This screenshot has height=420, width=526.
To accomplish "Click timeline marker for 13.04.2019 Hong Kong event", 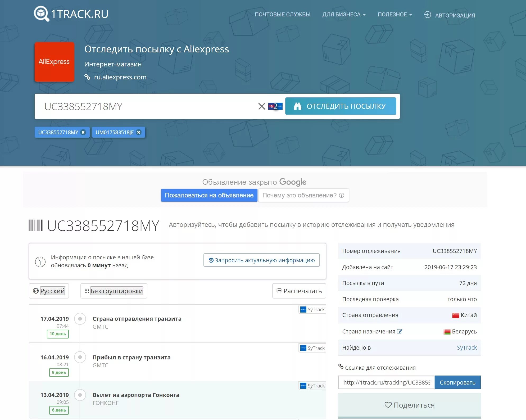I will [80, 395].
